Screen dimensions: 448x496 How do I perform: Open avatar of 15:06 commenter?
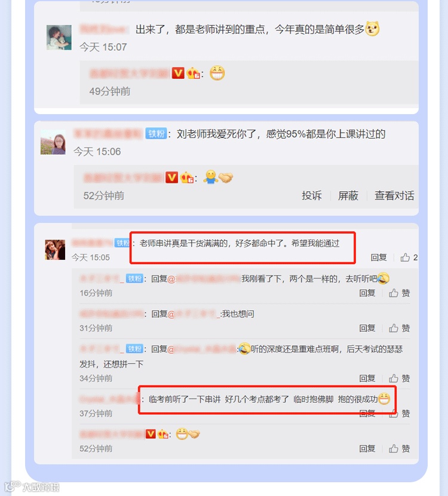53,142
